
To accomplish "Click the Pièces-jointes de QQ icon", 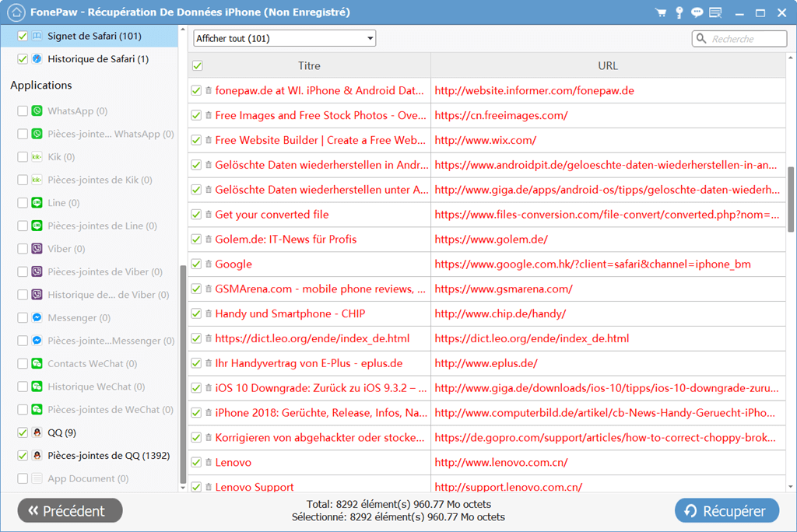I will point(37,455).
